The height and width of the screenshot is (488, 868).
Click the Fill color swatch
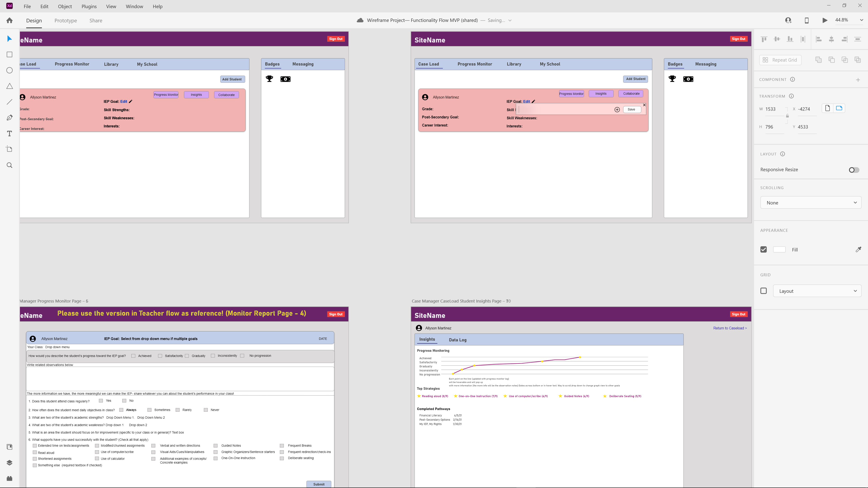pyautogui.click(x=779, y=249)
